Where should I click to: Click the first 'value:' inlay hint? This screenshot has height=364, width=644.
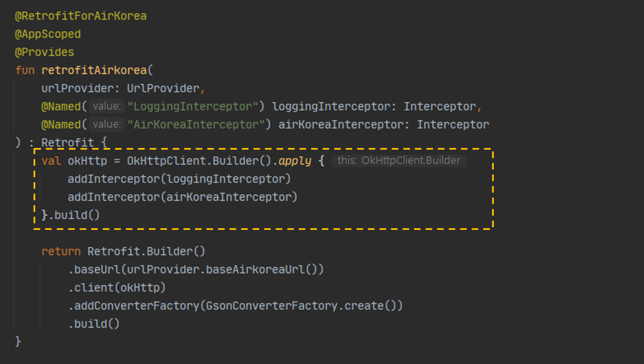coord(107,107)
